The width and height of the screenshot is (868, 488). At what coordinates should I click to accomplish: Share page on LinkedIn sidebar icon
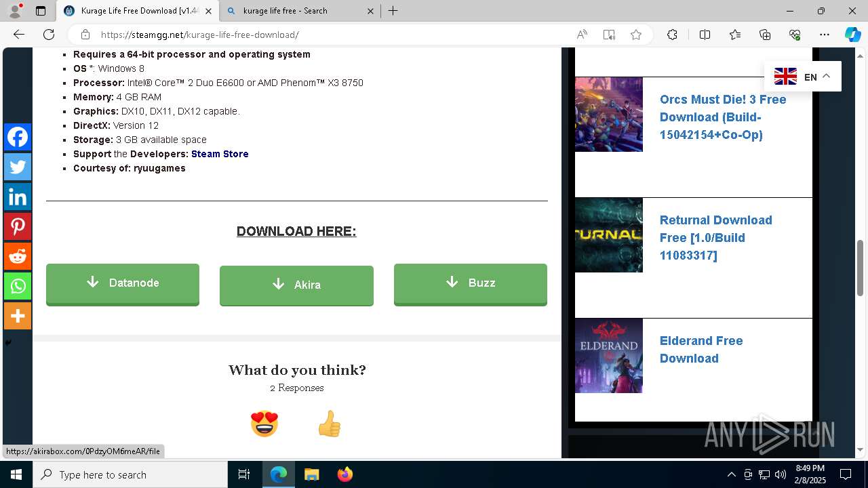(18, 197)
